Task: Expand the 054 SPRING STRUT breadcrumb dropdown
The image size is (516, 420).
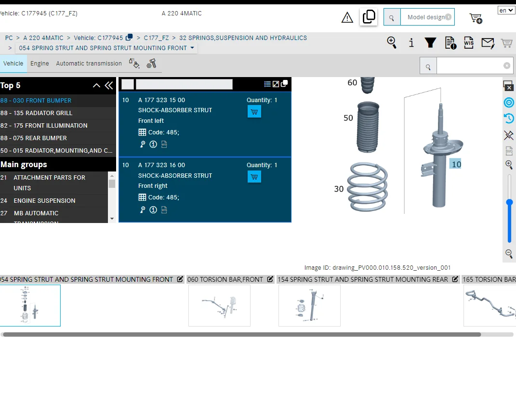Action: click(192, 48)
